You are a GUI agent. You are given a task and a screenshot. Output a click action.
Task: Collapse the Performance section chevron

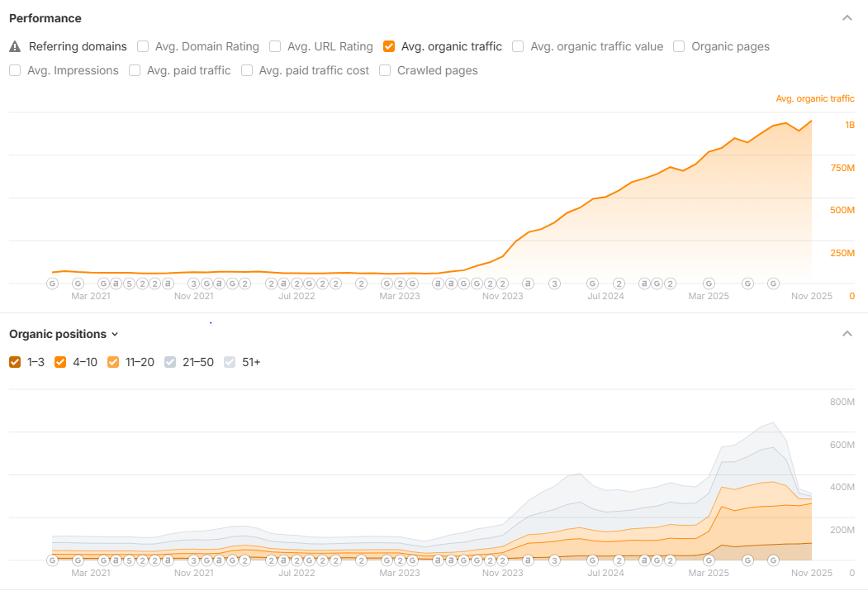(847, 17)
